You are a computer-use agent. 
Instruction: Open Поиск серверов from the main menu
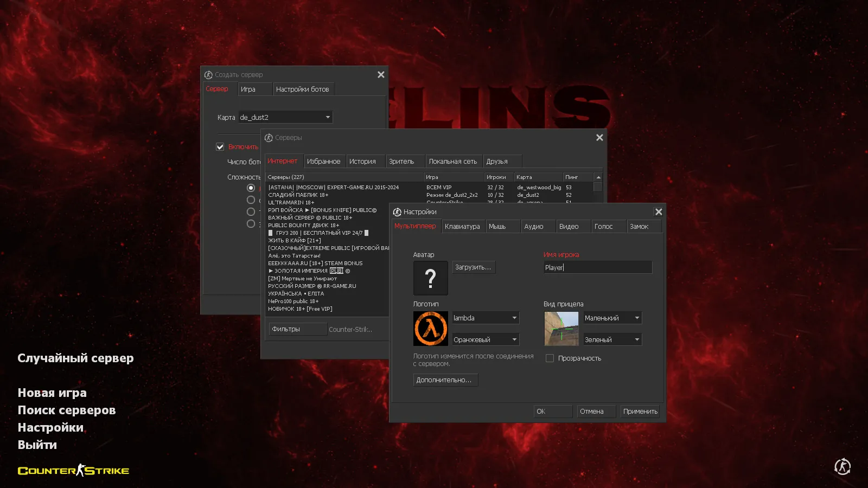pos(66,410)
